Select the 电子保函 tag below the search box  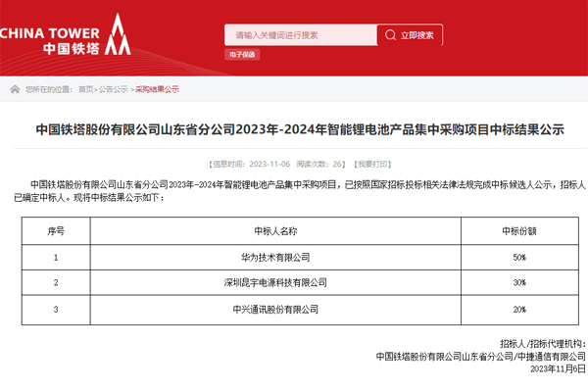242,55
